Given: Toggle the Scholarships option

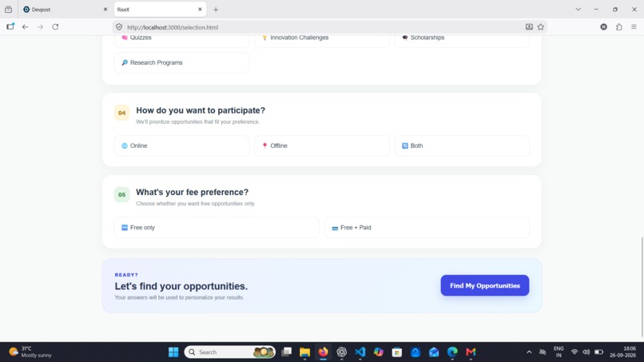Looking at the screenshot, I should 462,39.
